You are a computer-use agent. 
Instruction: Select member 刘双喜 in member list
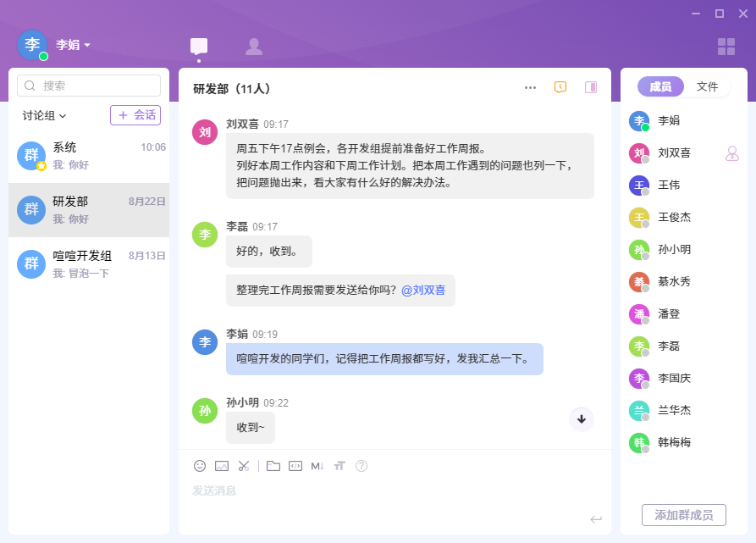coord(684,152)
